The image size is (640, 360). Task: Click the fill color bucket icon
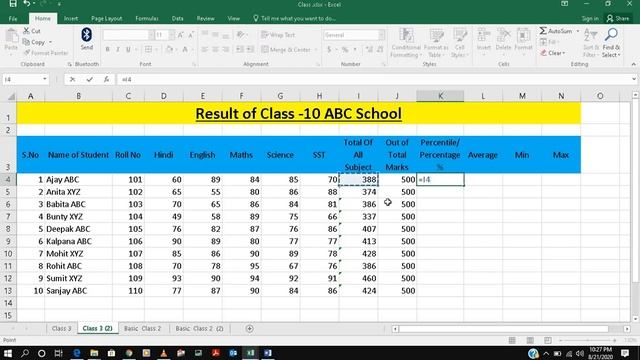point(169,49)
